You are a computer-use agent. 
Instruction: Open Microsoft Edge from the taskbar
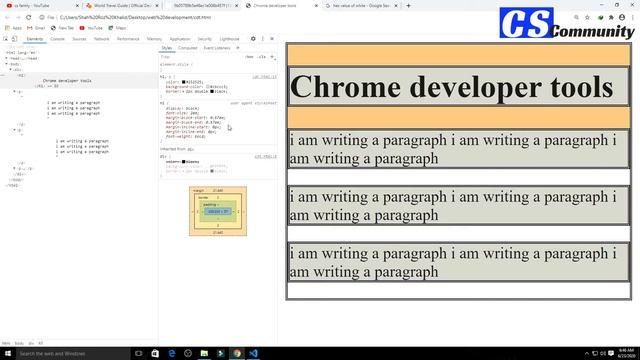171,353
